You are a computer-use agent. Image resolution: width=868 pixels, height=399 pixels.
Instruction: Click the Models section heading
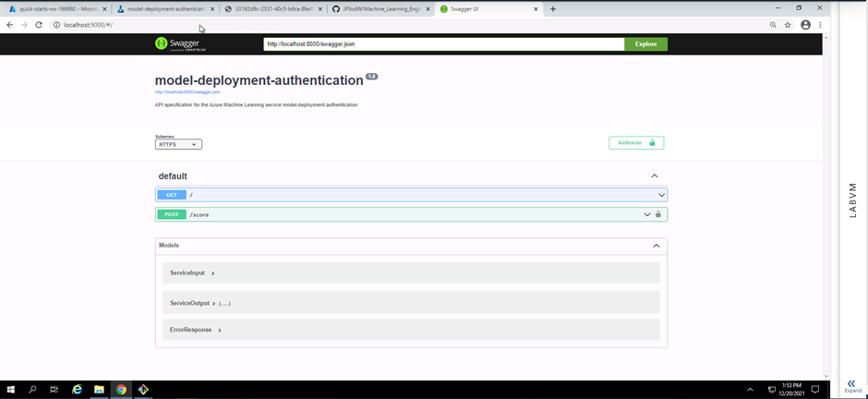pos(169,245)
